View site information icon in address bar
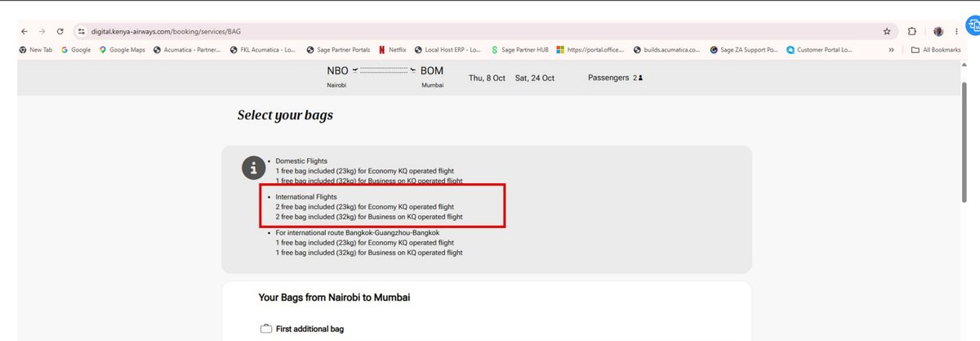This screenshot has width=980, height=341. (x=81, y=31)
